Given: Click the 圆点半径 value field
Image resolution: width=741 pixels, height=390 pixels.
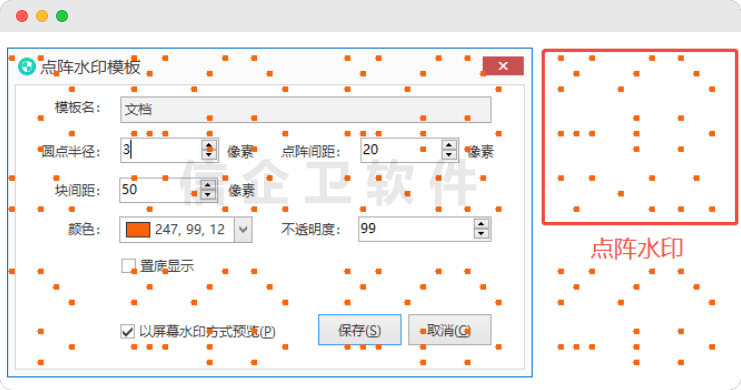Looking at the screenshot, I should [x=161, y=150].
